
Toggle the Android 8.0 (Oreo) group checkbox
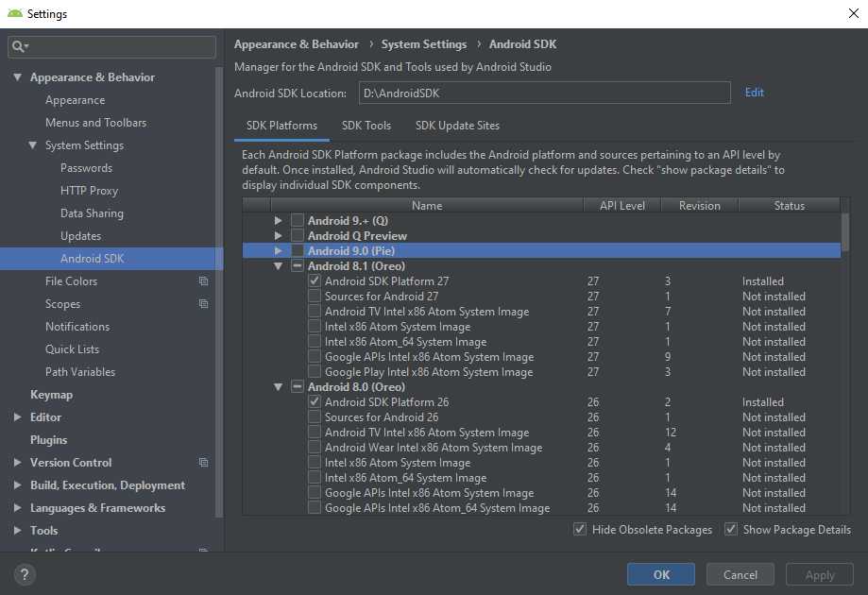298,386
